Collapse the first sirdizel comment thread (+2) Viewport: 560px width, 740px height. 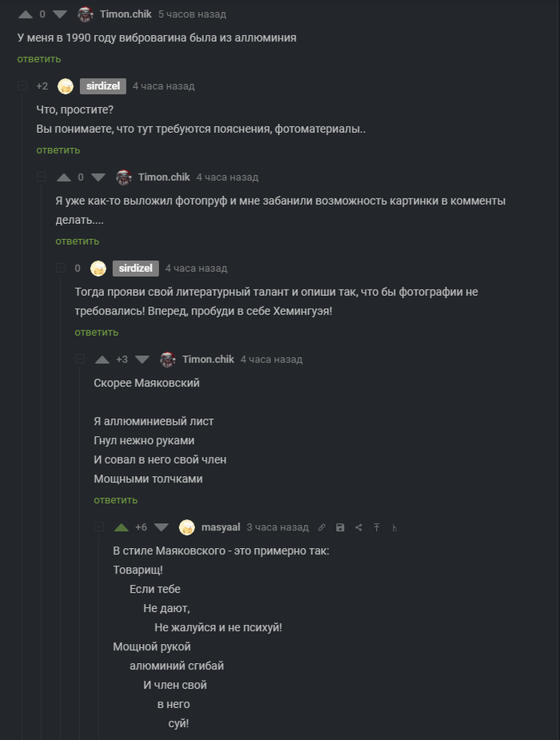pyautogui.click(x=22, y=86)
